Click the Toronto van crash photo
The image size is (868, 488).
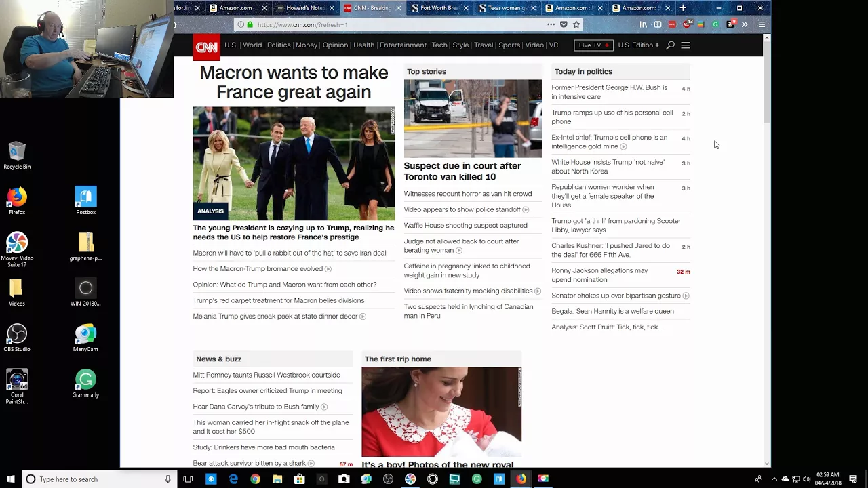(x=473, y=119)
